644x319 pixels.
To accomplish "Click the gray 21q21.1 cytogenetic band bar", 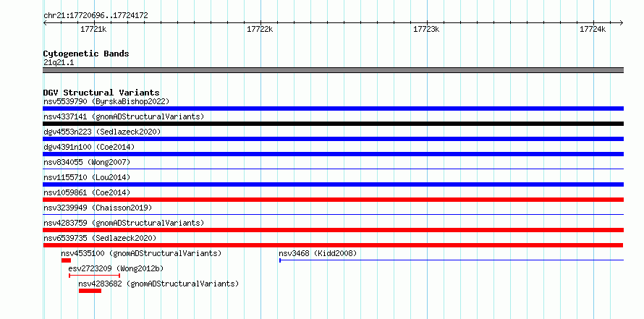I will (x=333, y=70).
